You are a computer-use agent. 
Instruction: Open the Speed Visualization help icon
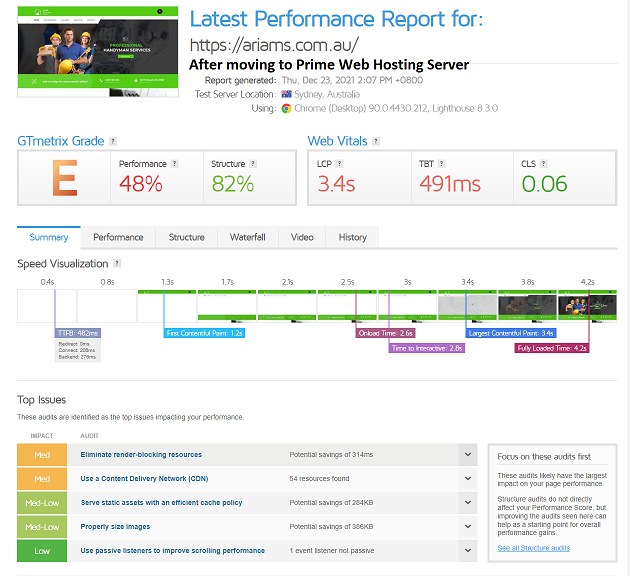[117, 264]
